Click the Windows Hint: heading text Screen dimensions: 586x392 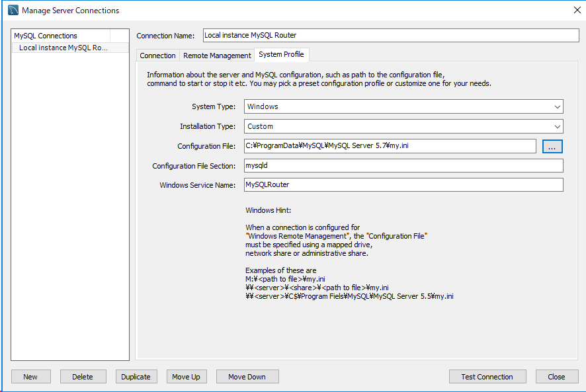[x=269, y=210]
